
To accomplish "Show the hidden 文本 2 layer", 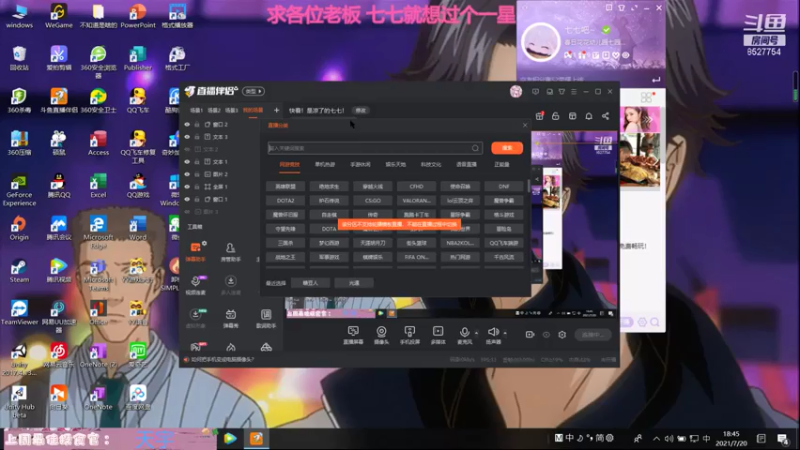I will pyautogui.click(x=187, y=149).
